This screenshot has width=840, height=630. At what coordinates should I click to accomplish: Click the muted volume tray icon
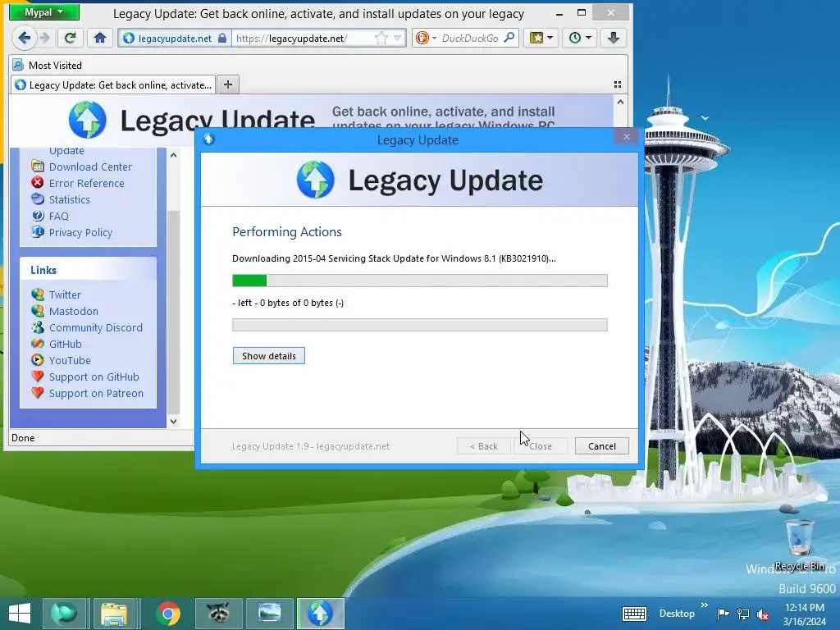pyautogui.click(x=763, y=614)
